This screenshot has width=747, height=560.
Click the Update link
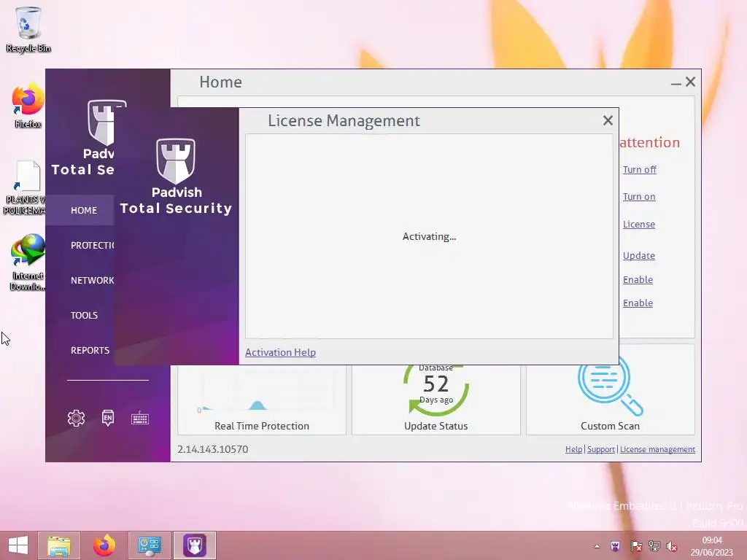point(639,256)
